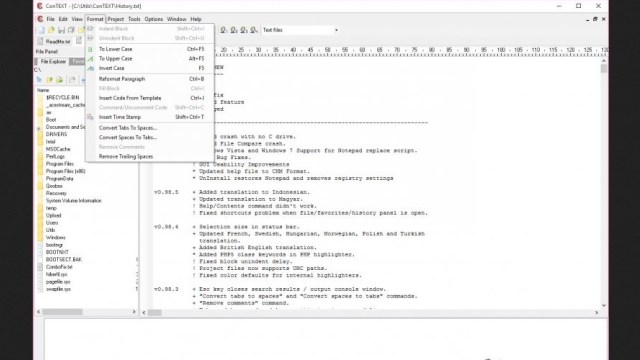
Task: Select the Users folder
Action: [x=52, y=222]
